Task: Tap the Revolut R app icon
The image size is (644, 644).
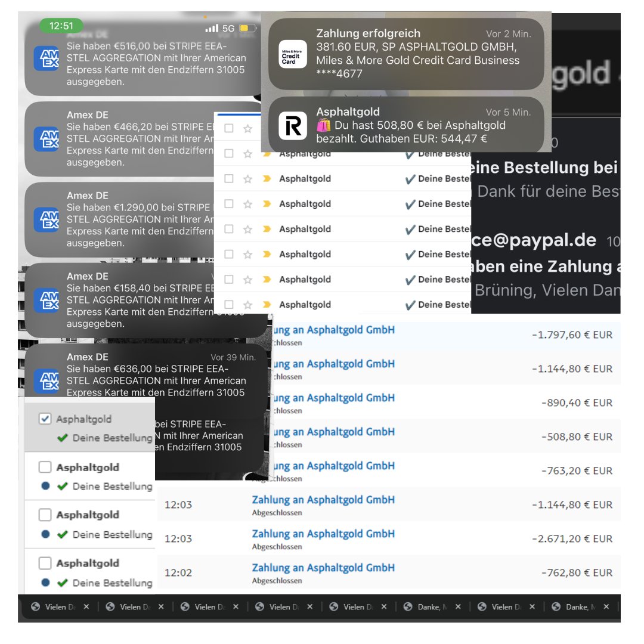Action: (x=292, y=125)
